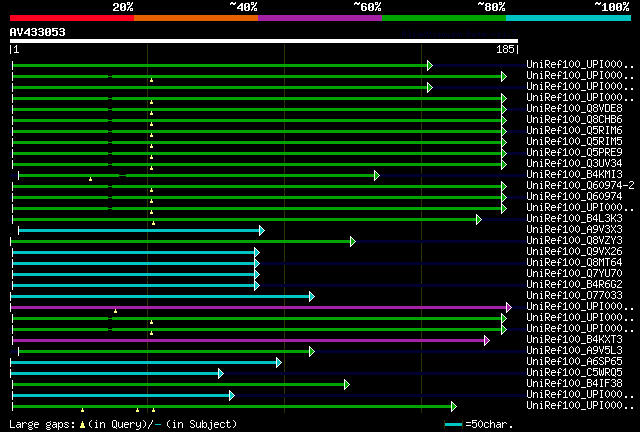Select the UniRef100_A9V5L3 label
The image size is (640, 432).
574,351
